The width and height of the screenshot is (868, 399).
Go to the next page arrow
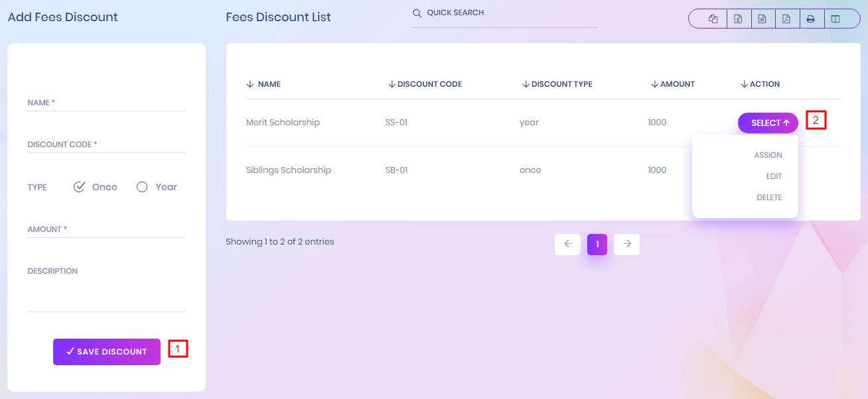click(x=626, y=244)
